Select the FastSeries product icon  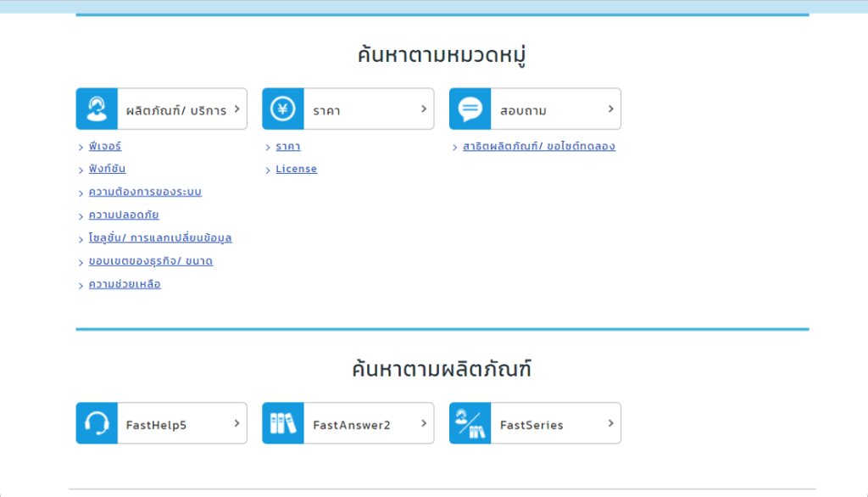[x=471, y=423]
